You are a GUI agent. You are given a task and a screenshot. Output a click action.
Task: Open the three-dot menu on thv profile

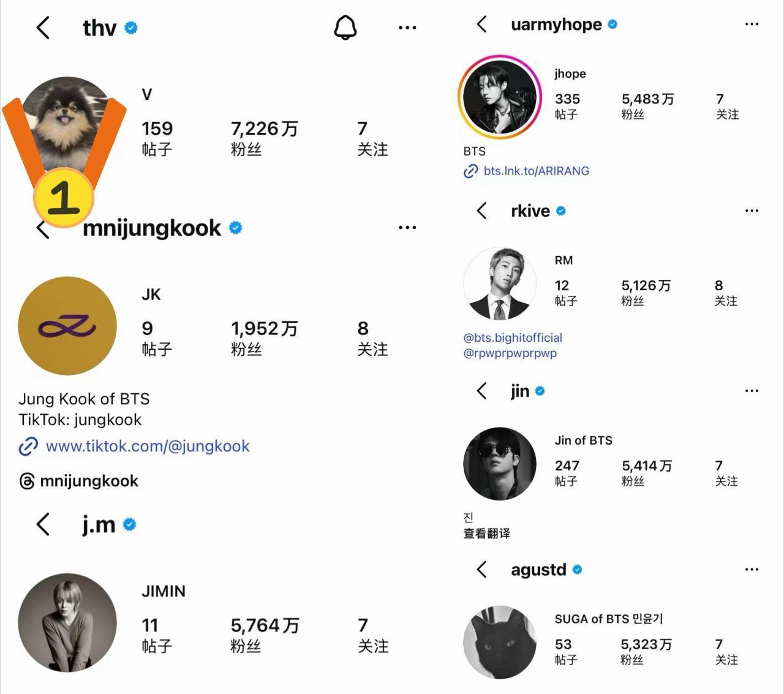(407, 28)
